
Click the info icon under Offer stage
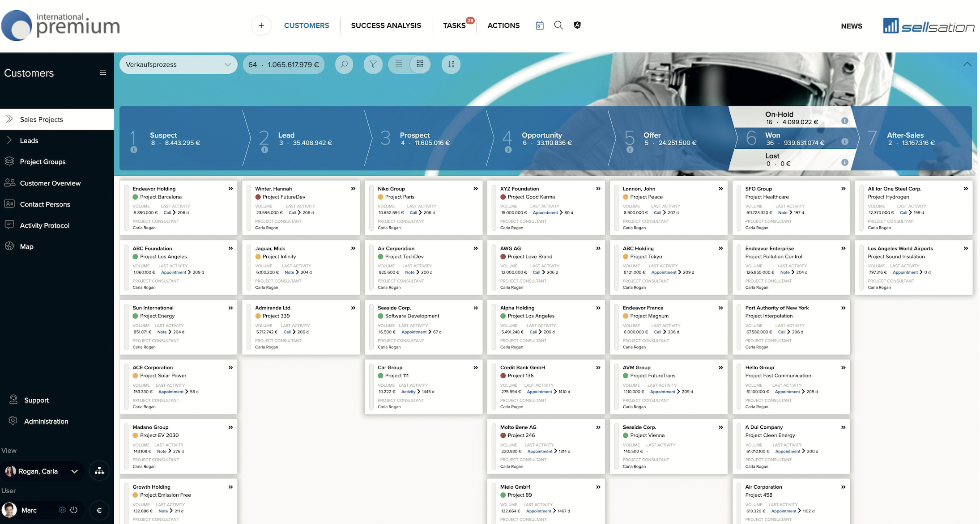pos(630,150)
